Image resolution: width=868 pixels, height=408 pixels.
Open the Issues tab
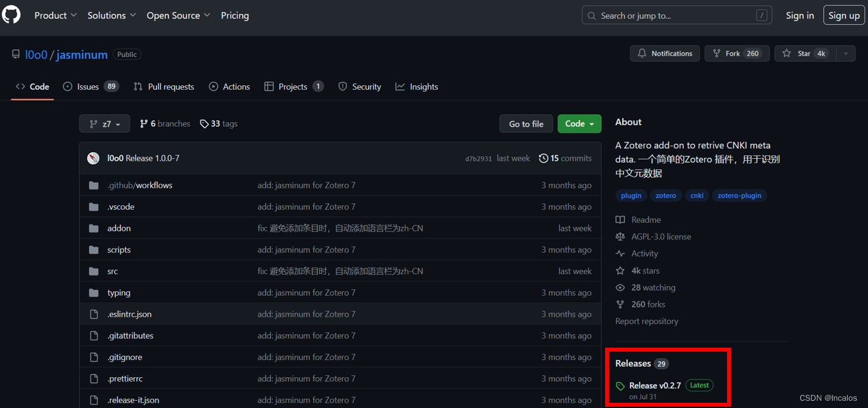[90, 87]
